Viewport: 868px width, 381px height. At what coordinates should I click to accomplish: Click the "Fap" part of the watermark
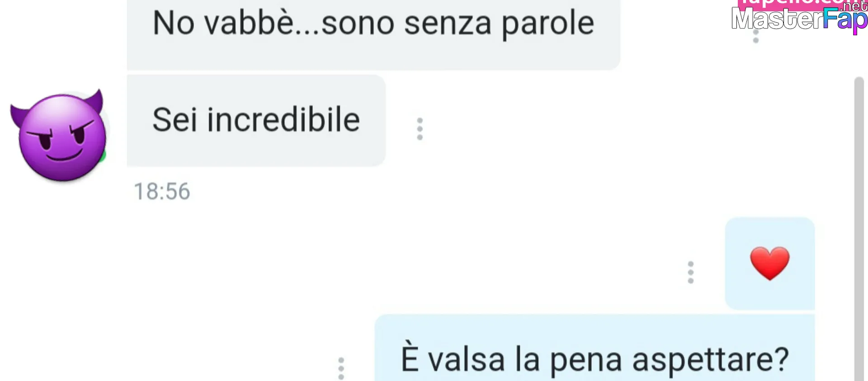coord(845,20)
